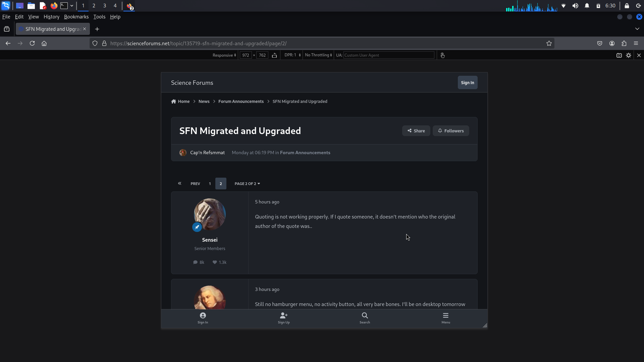Toggle touch simulation hand icon

[442, 55]
